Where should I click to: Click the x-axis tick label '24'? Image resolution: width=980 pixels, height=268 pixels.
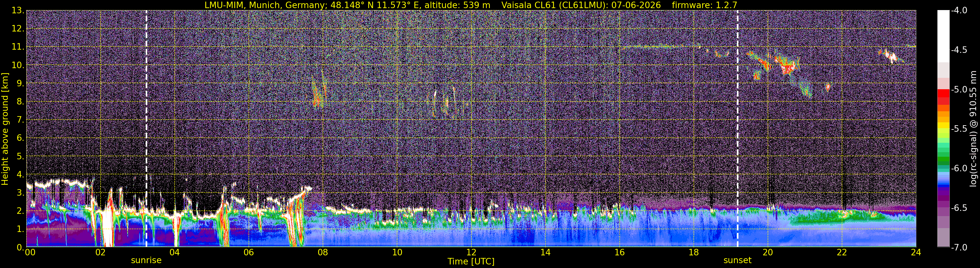point(916,252)
